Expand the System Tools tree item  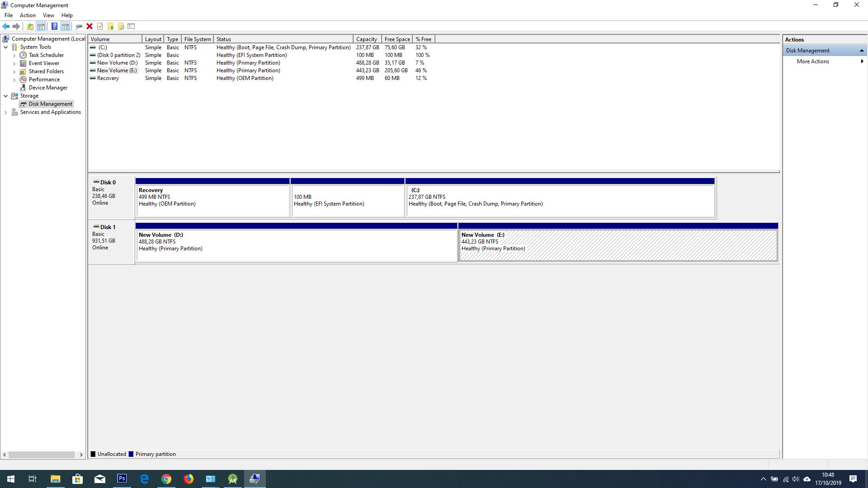(5, 47)
